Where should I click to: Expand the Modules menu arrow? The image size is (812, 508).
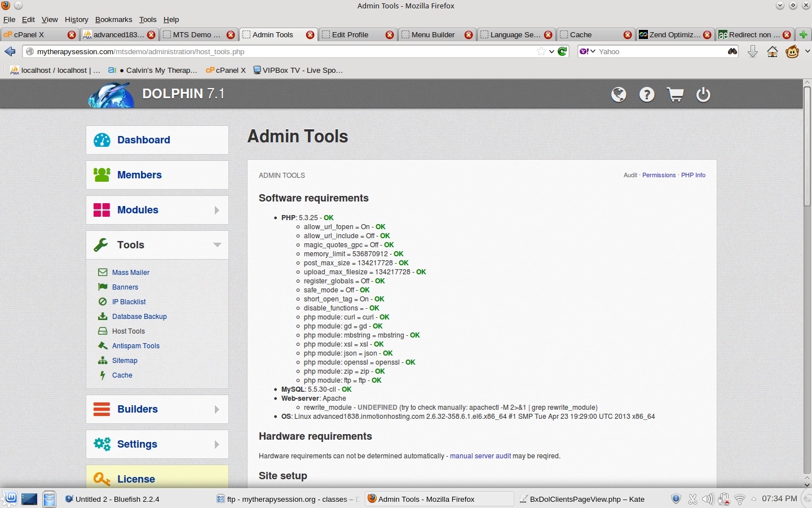click(x=217, y=210)
